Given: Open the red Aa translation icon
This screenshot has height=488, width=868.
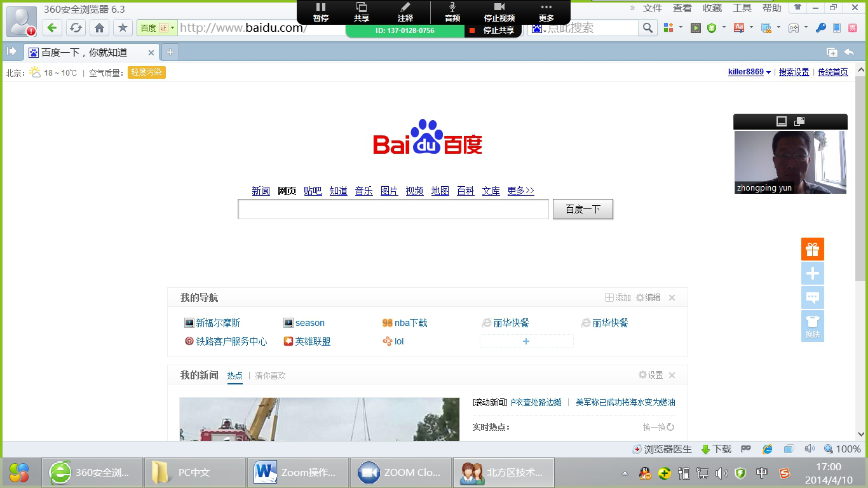Looking at the screenshot, I should point(738,27).
